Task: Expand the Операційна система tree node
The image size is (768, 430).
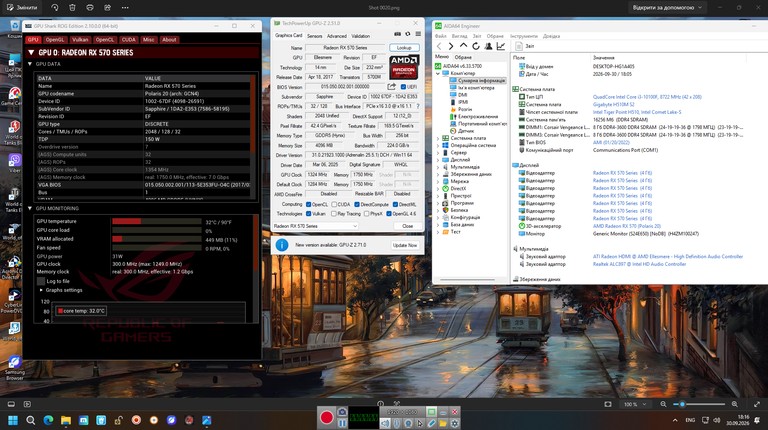Action: [438, 145]
